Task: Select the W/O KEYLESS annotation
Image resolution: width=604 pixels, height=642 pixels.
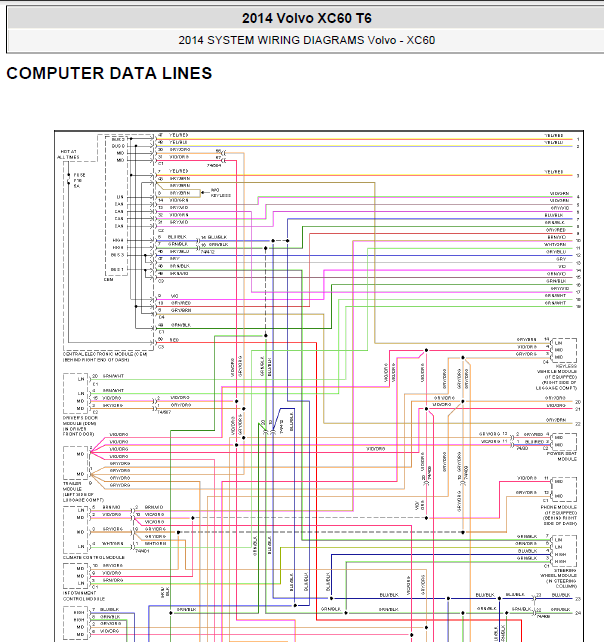Action: pos(220,193)
